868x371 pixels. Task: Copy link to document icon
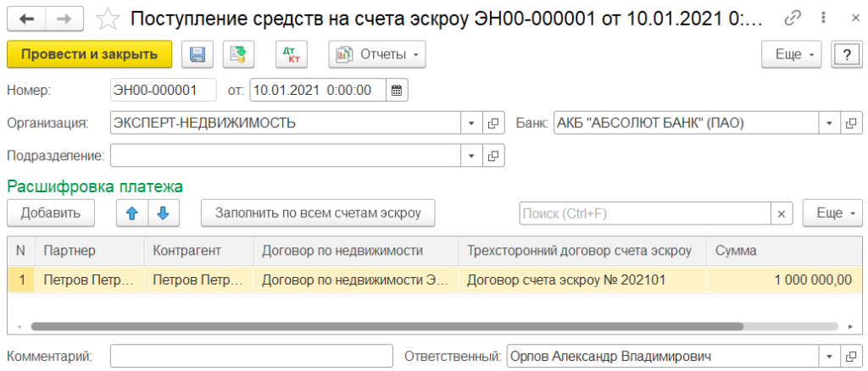click(x=793, y=18)
